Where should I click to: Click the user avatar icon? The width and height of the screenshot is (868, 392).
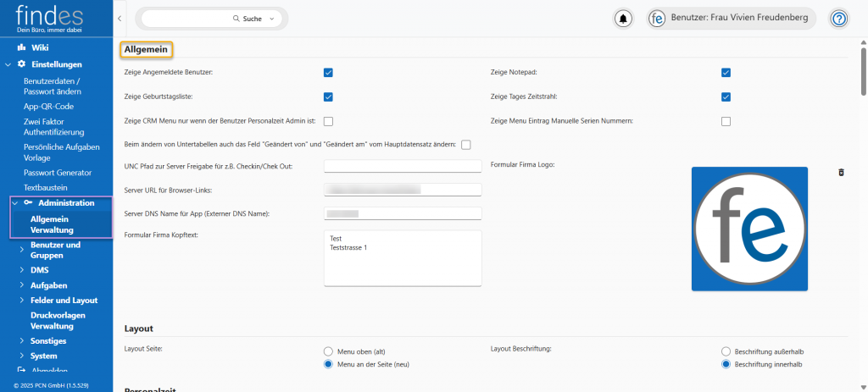tap(658, 19)
